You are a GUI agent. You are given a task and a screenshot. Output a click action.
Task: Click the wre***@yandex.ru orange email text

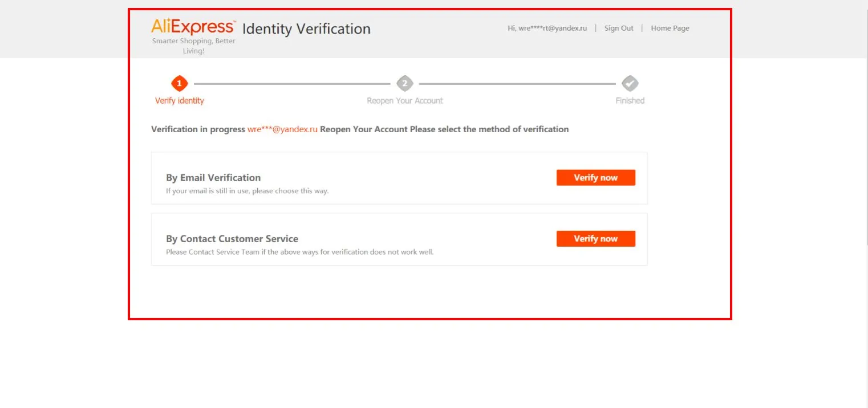point(282,129)
